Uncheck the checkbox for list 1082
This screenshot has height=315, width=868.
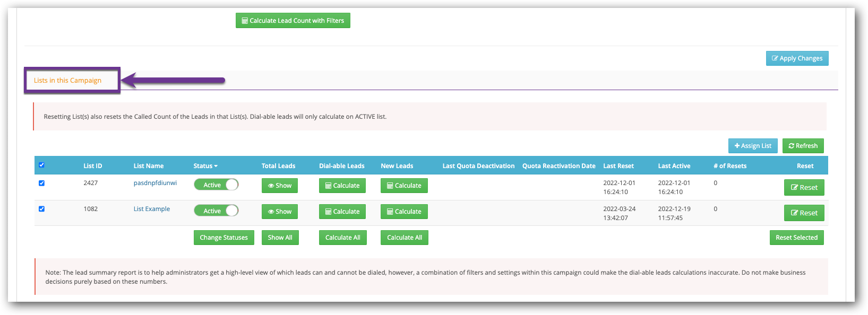pyautogui.click(x=41, y=209)
